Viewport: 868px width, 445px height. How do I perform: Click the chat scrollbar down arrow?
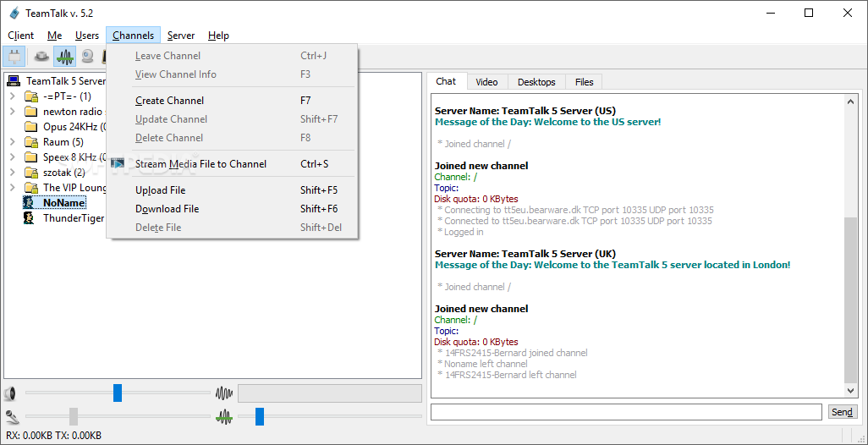point(851,391)
